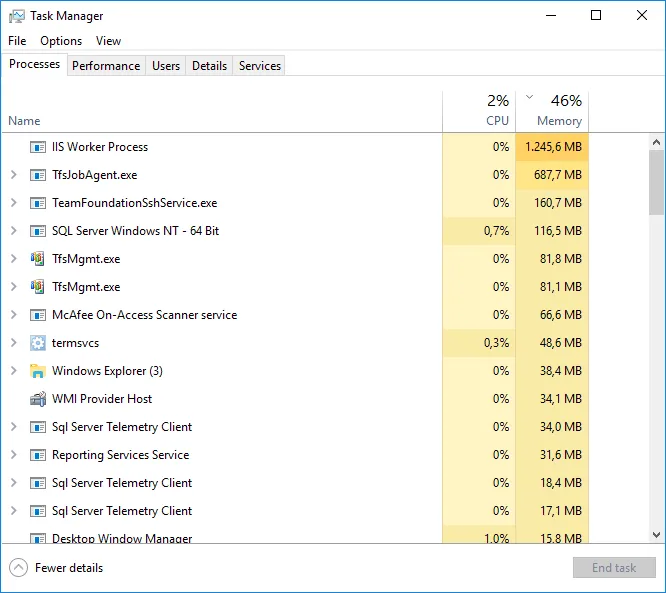Click the 66,6 MB memory value
The image size is (666, 593).
click(x=561, y=315)
